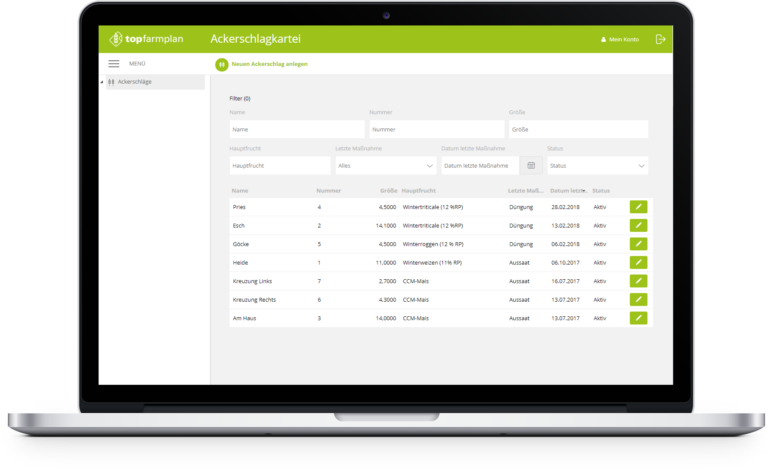Click the 14,1000 size cell

[386, 225]
